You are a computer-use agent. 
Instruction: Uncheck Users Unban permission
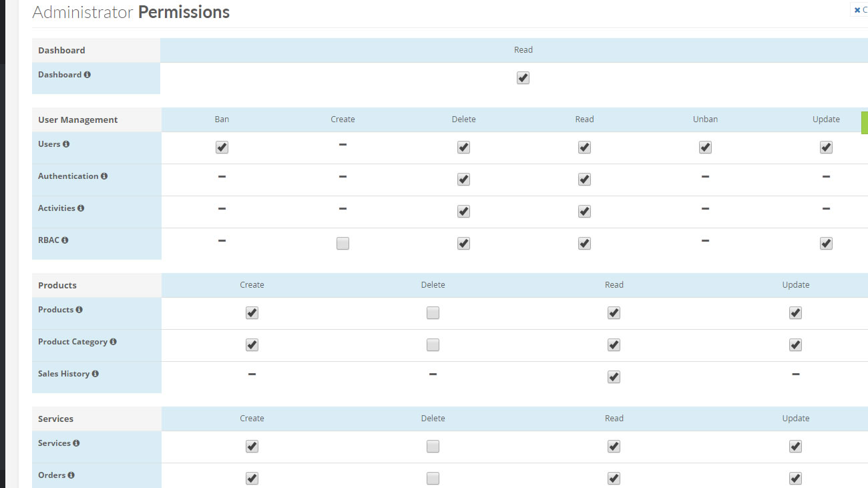(705, 148)
